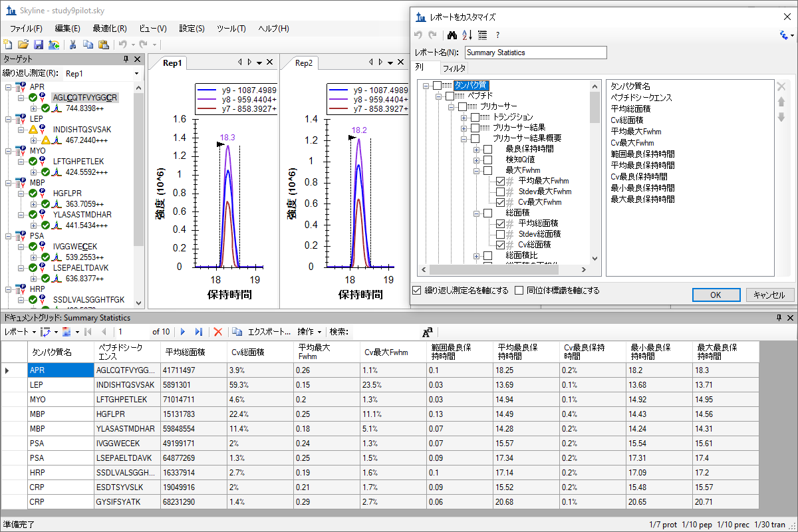Click the タンパク質名 column header in grid

tap(61, 352)
